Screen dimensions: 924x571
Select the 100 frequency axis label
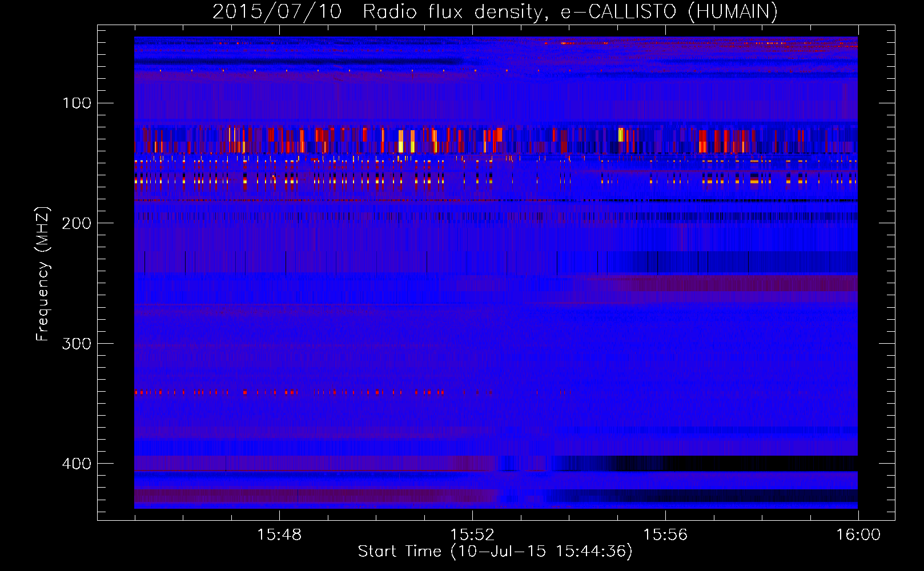pyautogui.click(x=77, y=103)
